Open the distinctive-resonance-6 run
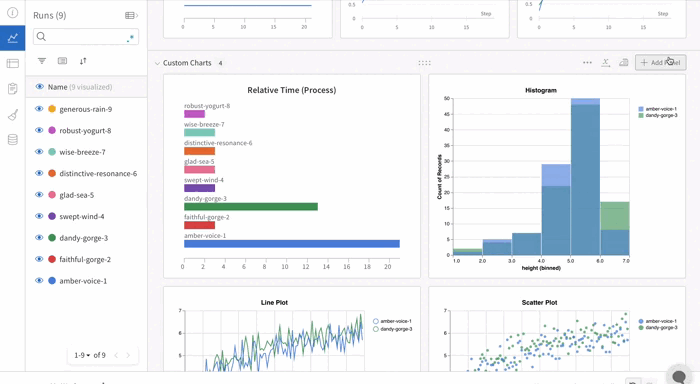This screenshot has height=384, width=700. tap(98, 174)
